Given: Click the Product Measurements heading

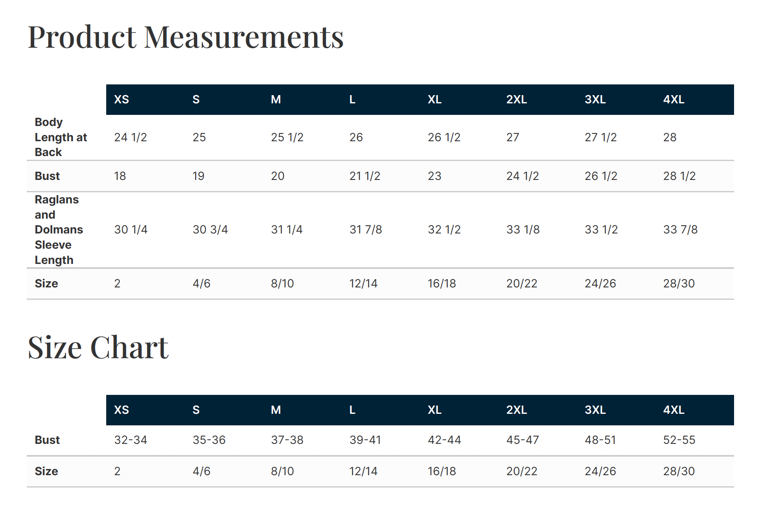Looking at the screenshot, I should point(185,37).
